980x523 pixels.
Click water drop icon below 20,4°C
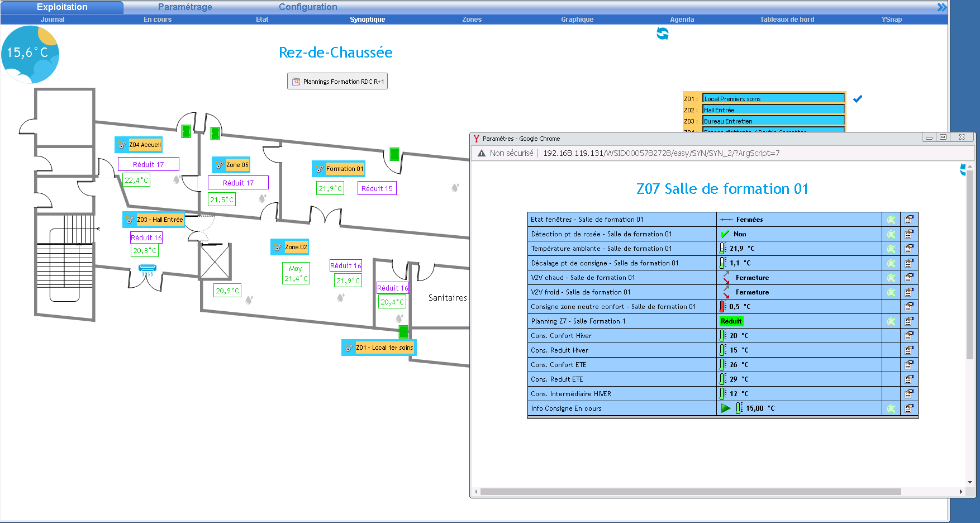(399, 318)
